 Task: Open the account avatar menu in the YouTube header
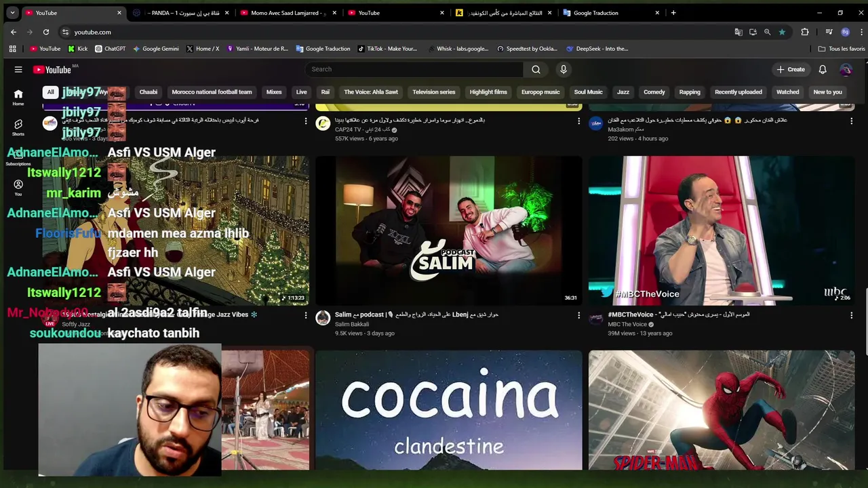click(846, 69)
